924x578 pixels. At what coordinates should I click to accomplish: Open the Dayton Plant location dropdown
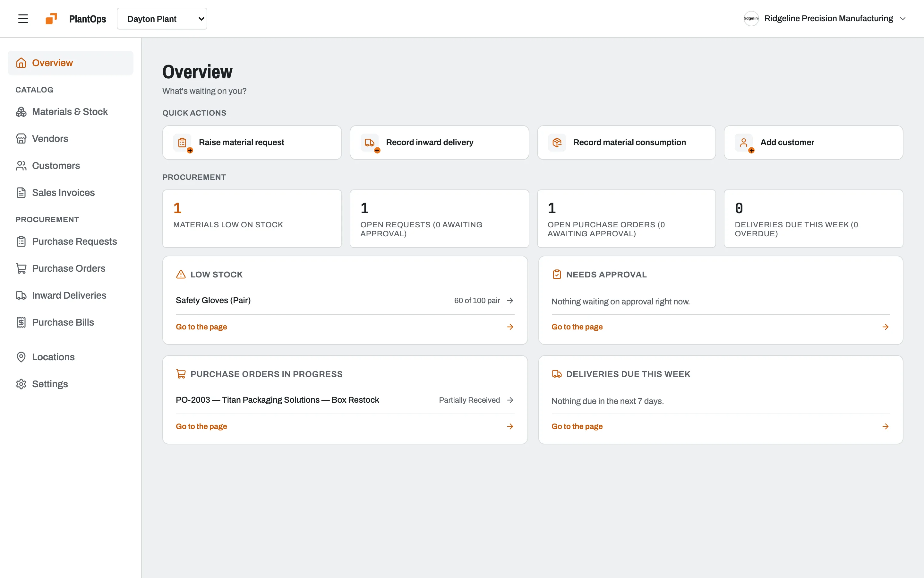[162, 19]
